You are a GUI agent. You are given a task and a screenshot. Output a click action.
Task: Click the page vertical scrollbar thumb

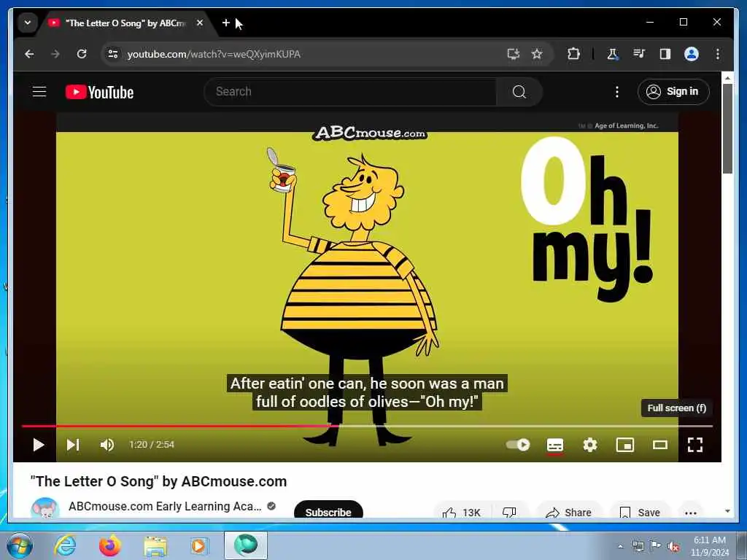(727, 128)
